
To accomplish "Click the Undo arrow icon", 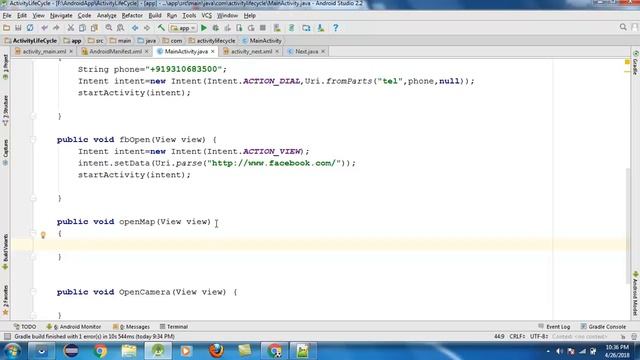I will tap(44, 28).
